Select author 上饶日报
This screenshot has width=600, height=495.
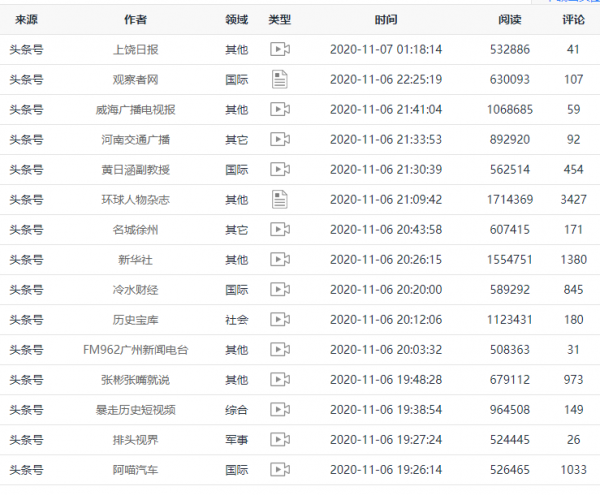click(x=135, y=49)
